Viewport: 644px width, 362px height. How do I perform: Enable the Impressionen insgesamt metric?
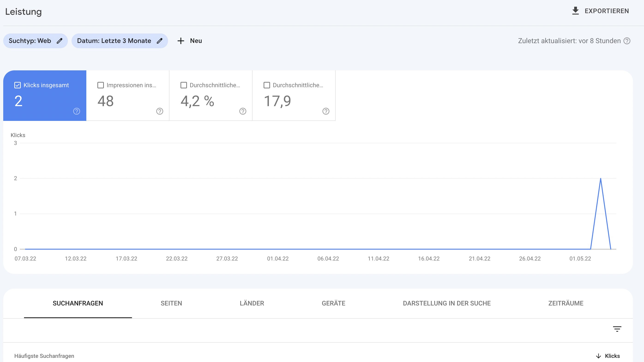[100, 85]
